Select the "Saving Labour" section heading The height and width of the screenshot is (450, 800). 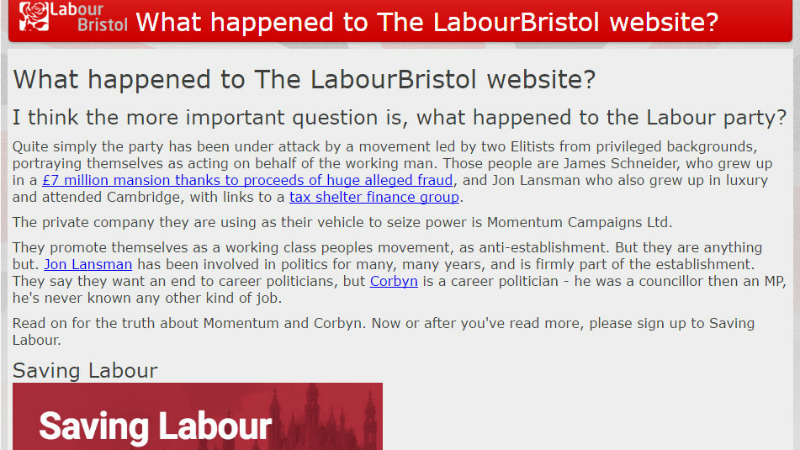pyautogui.click(x=85, y=371)
